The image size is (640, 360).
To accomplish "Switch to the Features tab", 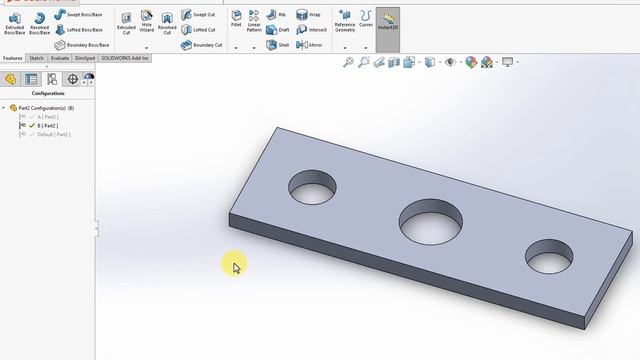I will 13,58.
